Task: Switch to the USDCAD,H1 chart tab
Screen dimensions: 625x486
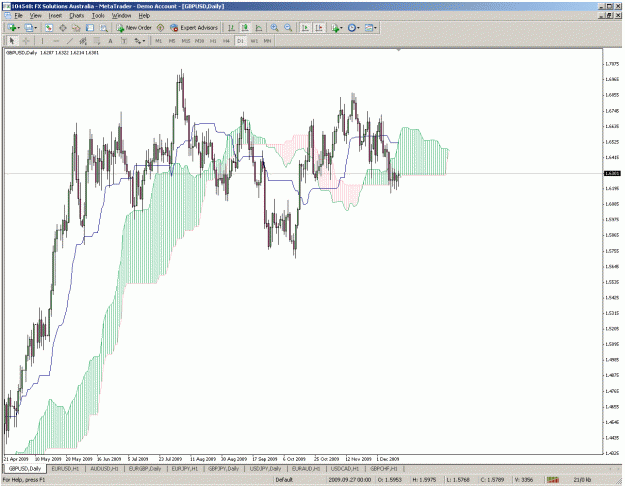Action: [x=345, y=469]
